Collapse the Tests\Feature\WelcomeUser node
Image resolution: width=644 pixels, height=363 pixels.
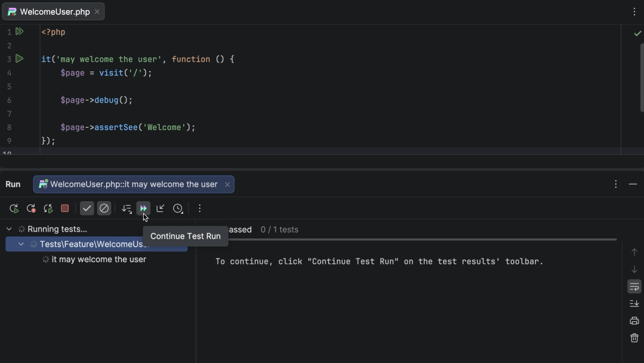pyautogui.click(x=21, y=244)
